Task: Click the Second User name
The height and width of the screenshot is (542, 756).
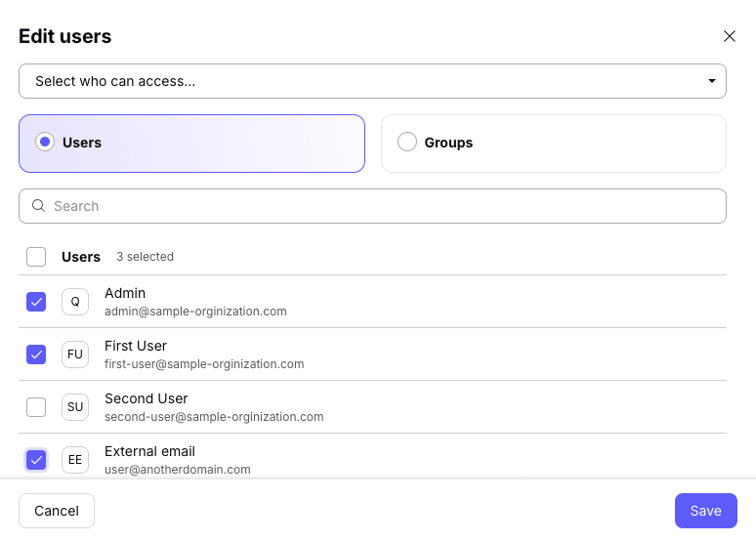Action: coord(147,398)
